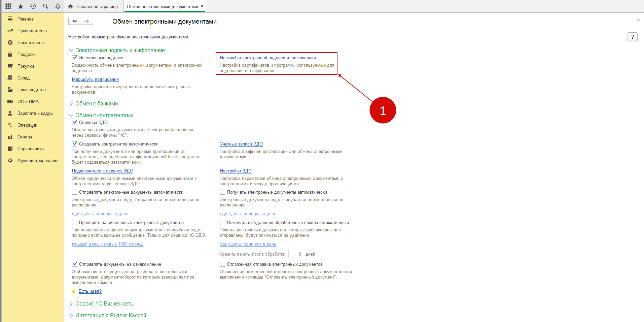Open Favorites star icon
Image resolution: width=644 pixels, height=322 pixels.
pos(21,6)
